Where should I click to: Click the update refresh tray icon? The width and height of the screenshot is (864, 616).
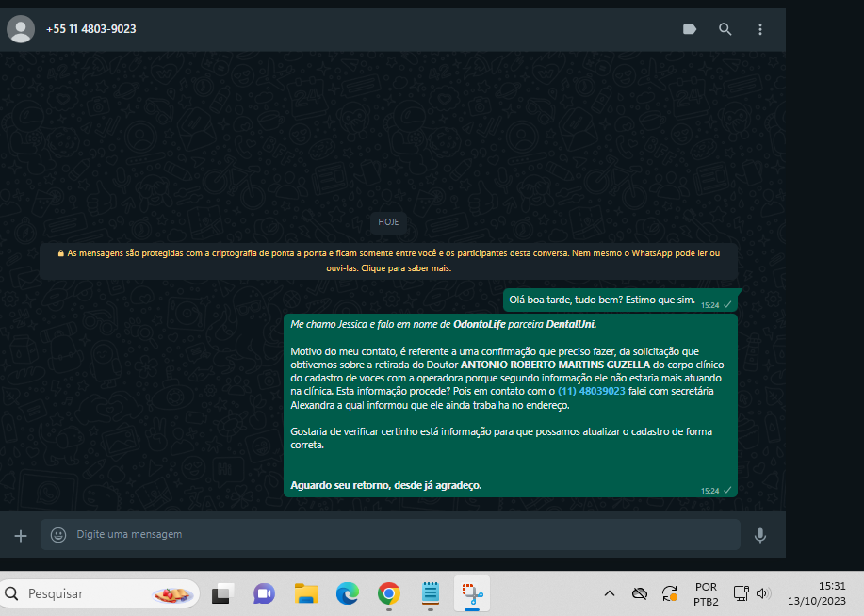click(670, 594)
